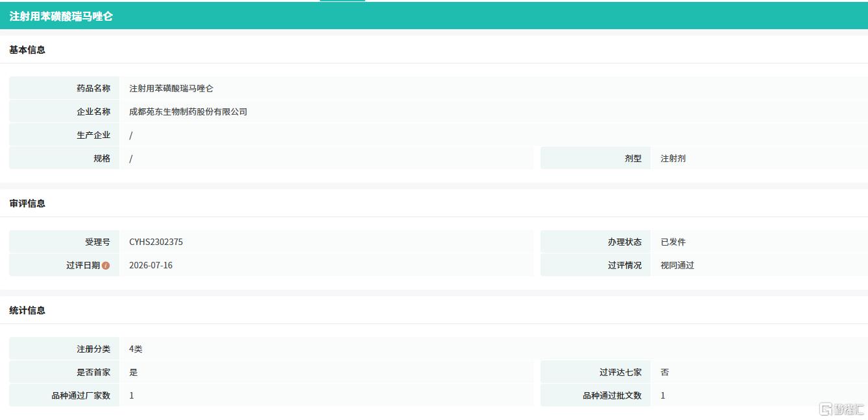Click company name 成都苑东生物制药股份有限公司

pyautogui.click(x=188, y=111)
